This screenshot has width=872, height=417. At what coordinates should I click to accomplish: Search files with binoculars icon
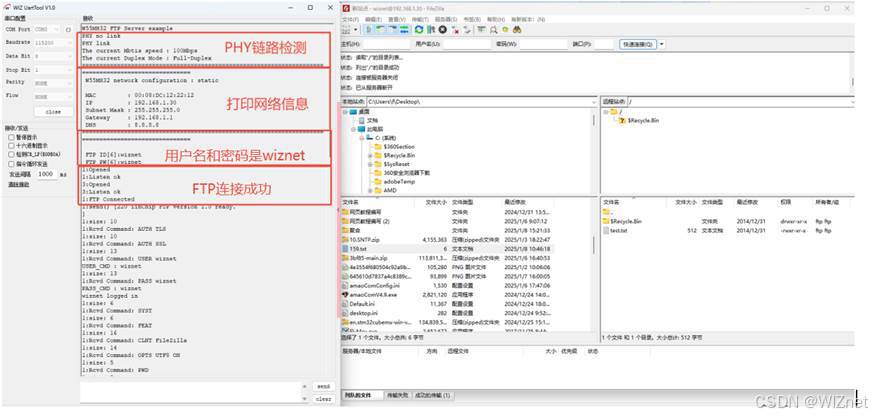[x=517, y=29]
